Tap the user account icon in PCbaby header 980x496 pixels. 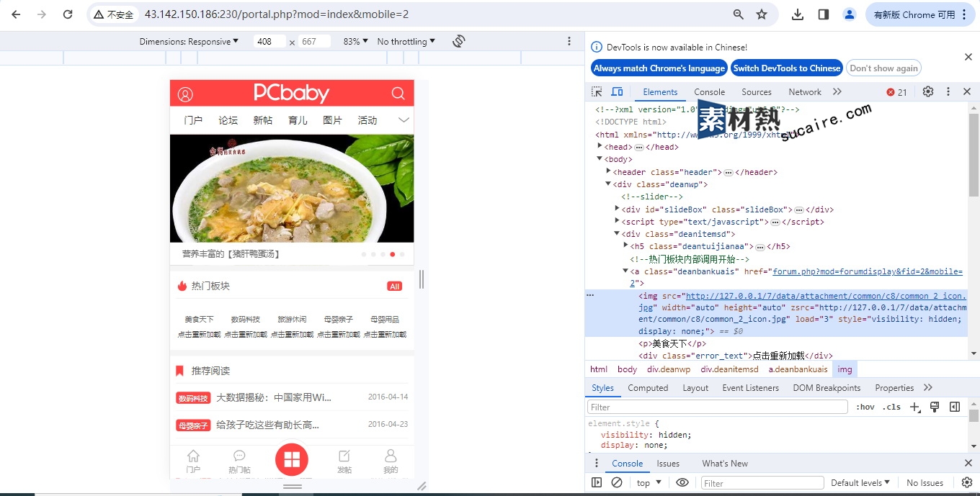tap(185, 94)
